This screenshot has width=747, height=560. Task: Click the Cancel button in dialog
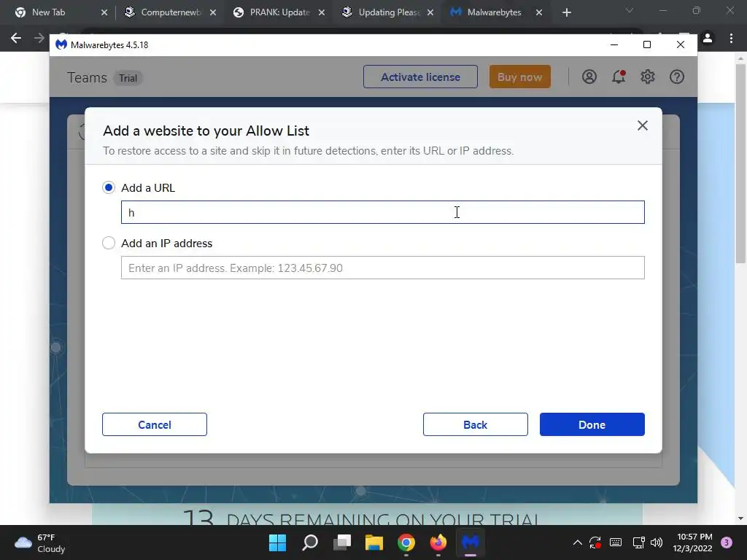pos(155,424)
